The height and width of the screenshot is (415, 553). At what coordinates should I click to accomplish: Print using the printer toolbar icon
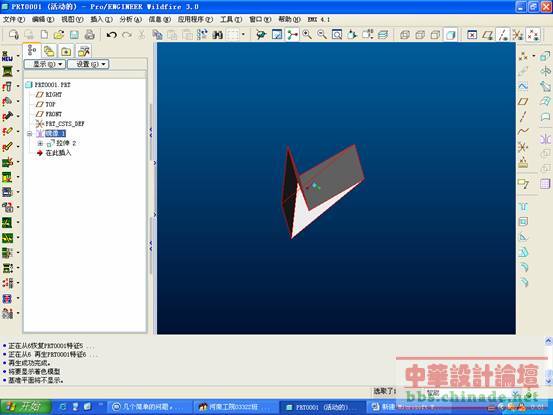(90, 35)
